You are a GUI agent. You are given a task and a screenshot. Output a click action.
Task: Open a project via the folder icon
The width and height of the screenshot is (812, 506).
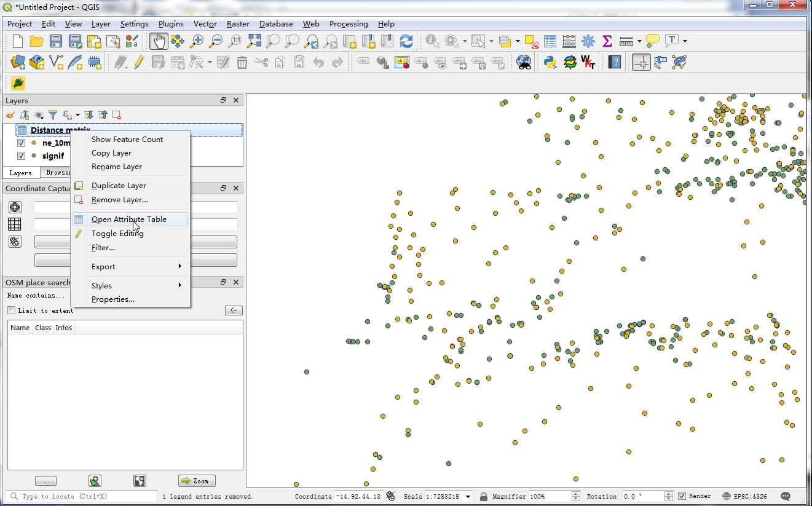(x=37, y=41)
